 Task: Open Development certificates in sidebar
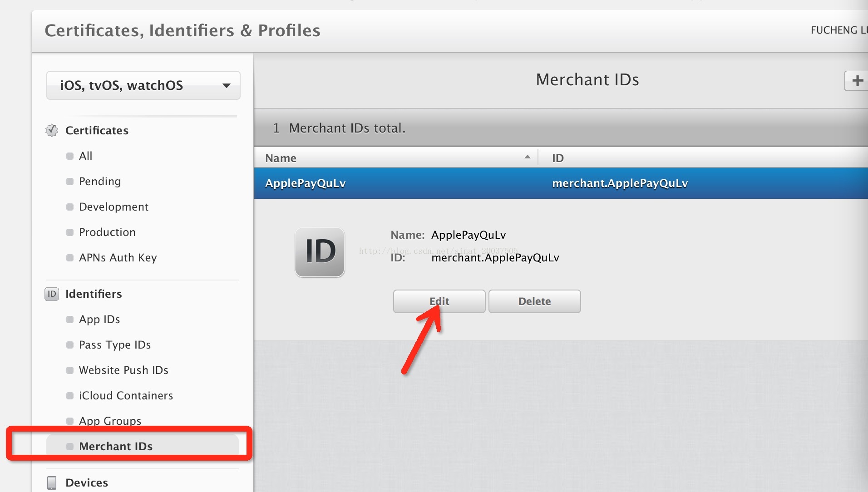pos(113,207)
